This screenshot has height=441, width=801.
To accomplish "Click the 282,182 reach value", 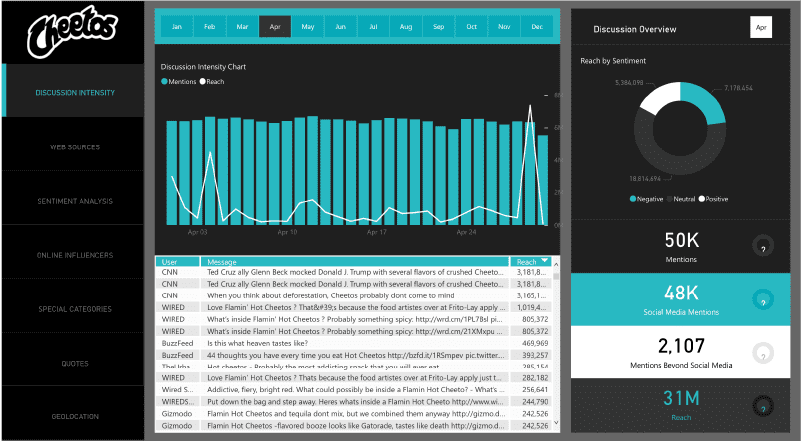I will (x=535, y=378).
